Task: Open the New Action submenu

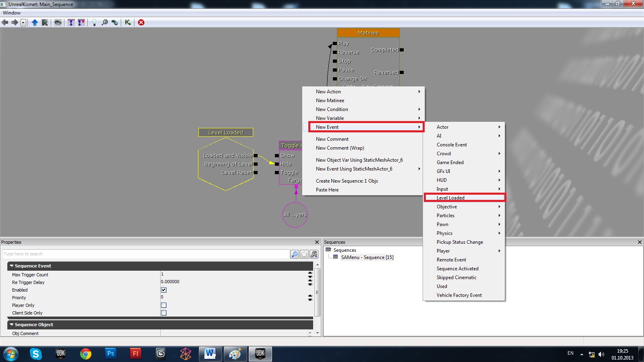Action: coord(363,92)
